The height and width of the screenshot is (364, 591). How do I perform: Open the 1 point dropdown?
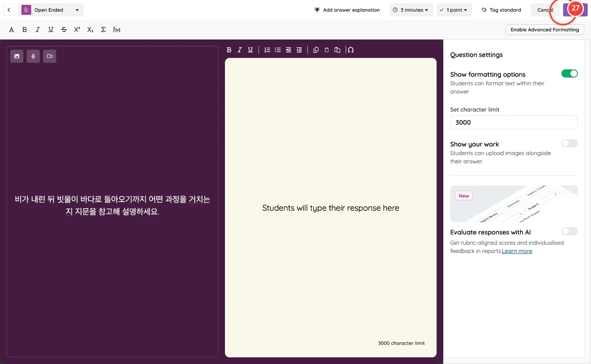(x=454, y=10)
